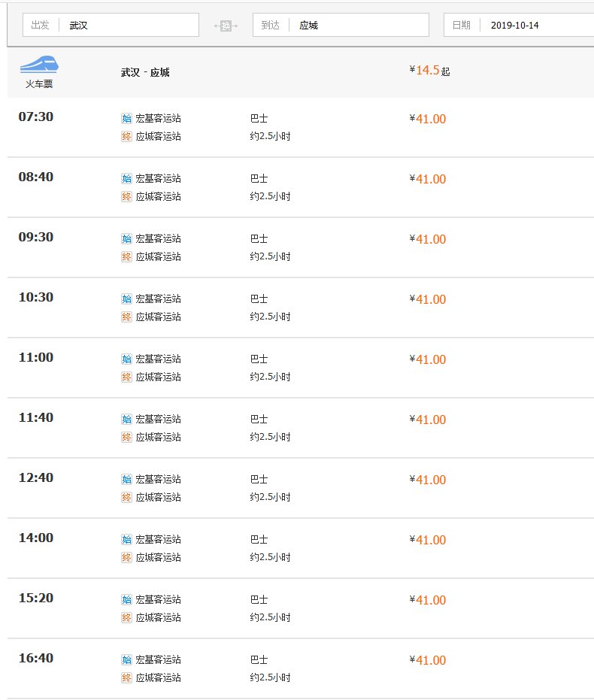Screen dimensions: 594x700
Task: Click the 终 end icon in the 11:00 row
Action: click(126, 377)
